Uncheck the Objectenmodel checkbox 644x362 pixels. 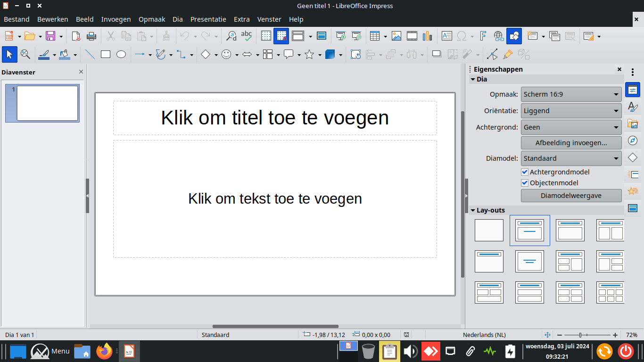[525, 183]
